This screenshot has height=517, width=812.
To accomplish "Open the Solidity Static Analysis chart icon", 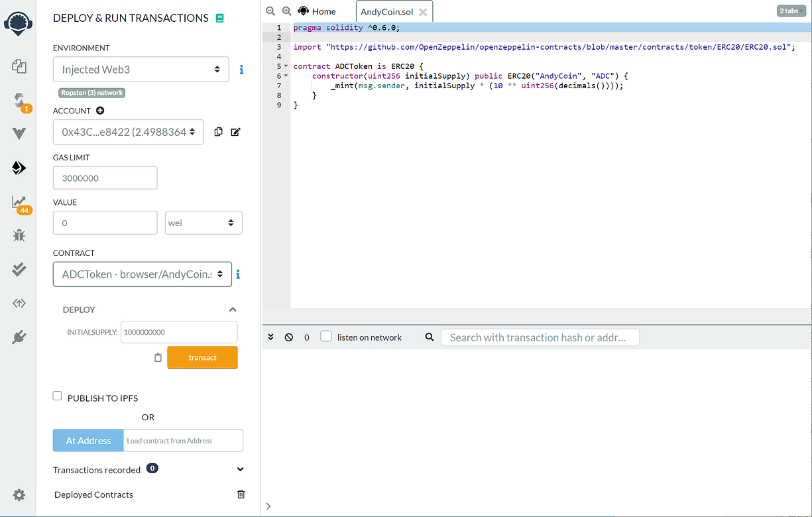I will [19, 202].
